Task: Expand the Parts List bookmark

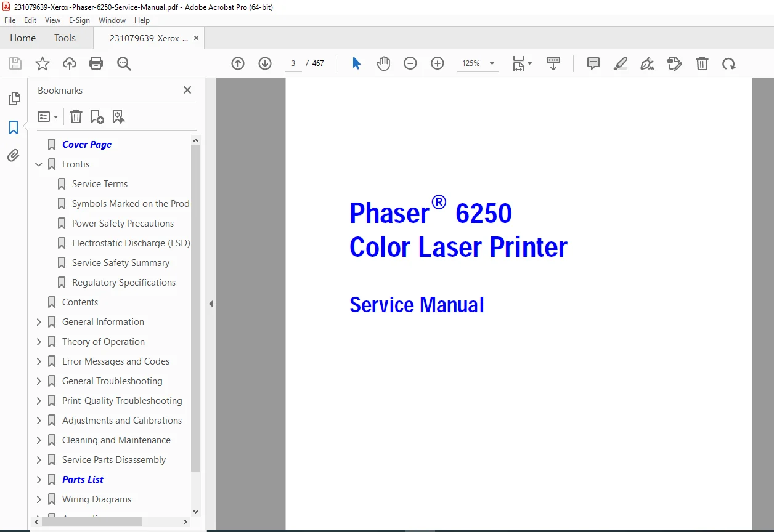Action: 39,480
